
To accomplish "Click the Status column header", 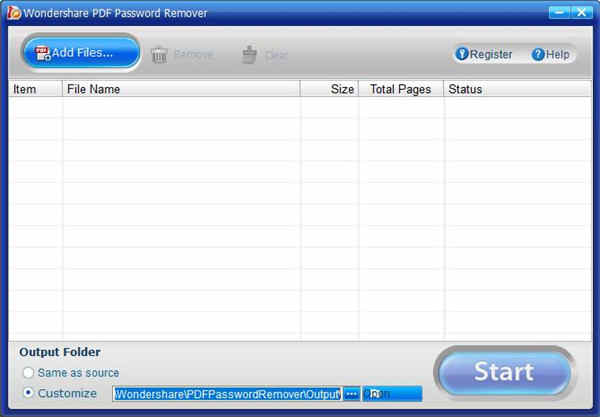I will pyautogui.click(x=518, y=89).
